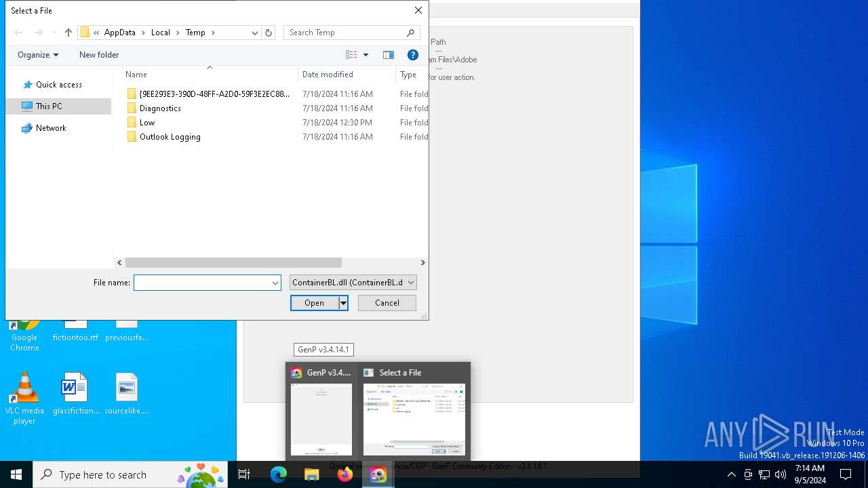The height and width of the screenshot is (488, 868).
Task: Open the clock and calendar
Action: point(810,474)
